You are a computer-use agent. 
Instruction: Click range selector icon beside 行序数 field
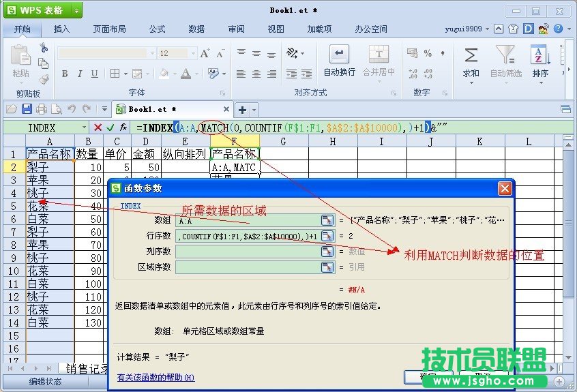(327, 236)
